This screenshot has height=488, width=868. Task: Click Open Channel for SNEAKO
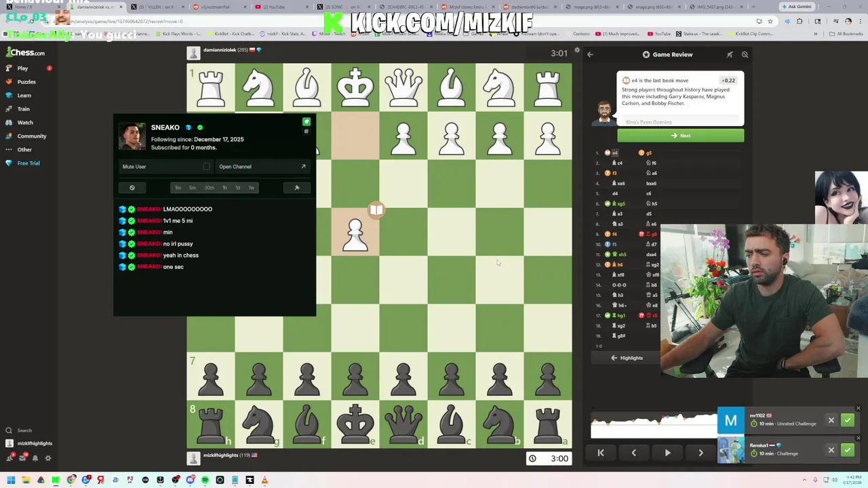click(262, 167)
